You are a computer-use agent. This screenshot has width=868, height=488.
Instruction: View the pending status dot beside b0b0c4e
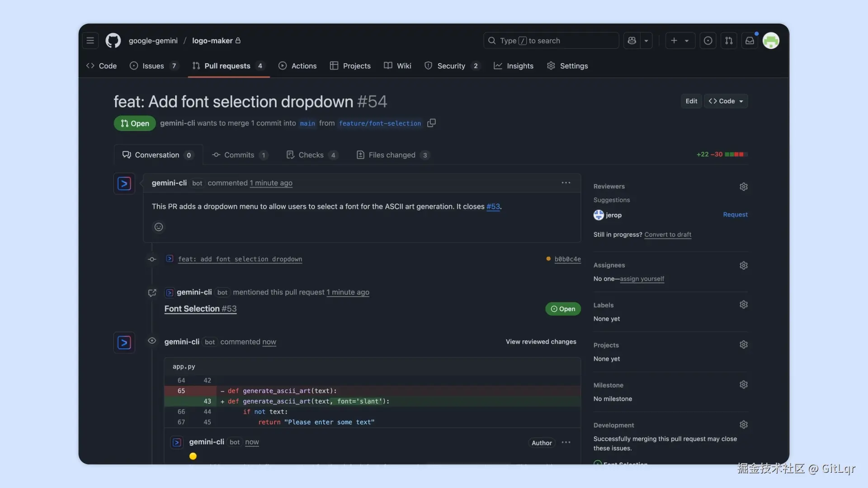click(x=548, y=259)
